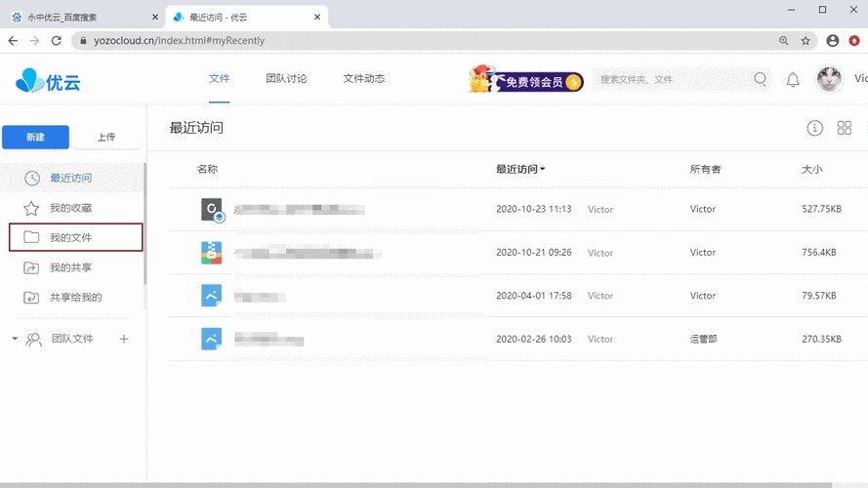Open 文件动态 tab
Image resolution: width=868 pixels, height=488 pixels.
coord(363,78)
